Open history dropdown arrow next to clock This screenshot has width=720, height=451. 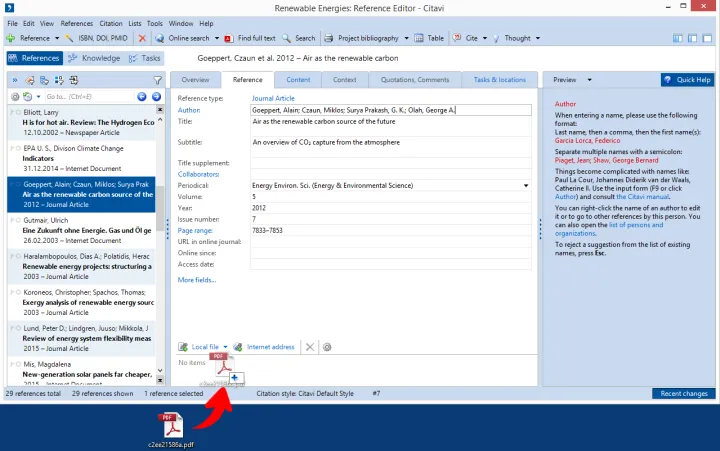click(x=38, y=96)
